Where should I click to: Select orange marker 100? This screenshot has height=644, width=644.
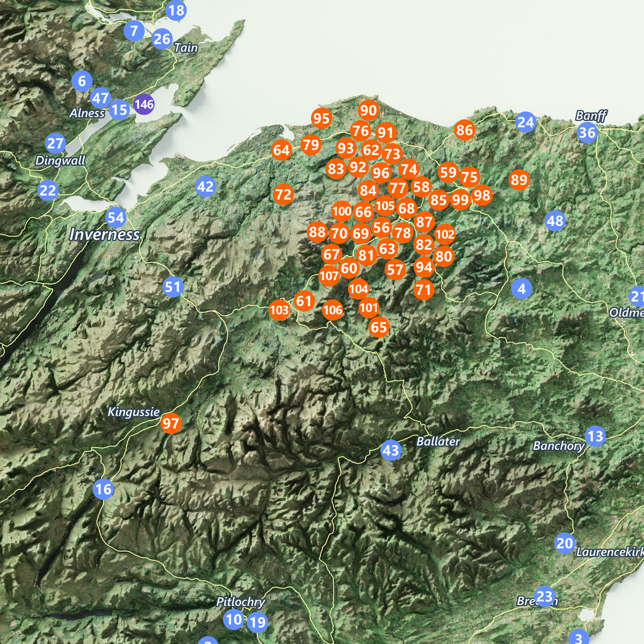point(342,211)
